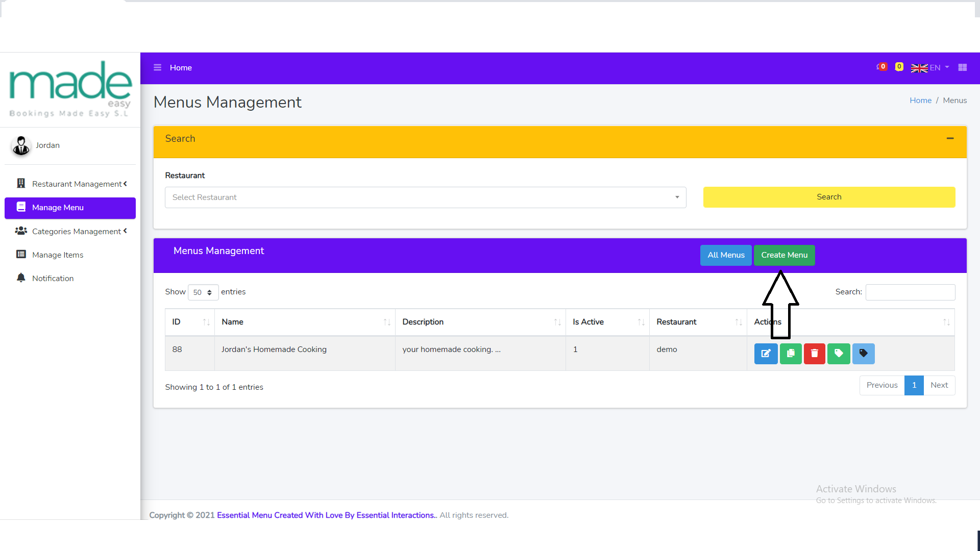Select Manage Menu in the sidebar
The height and width of the screenshot is (551, 980).
tap(70, 208)
